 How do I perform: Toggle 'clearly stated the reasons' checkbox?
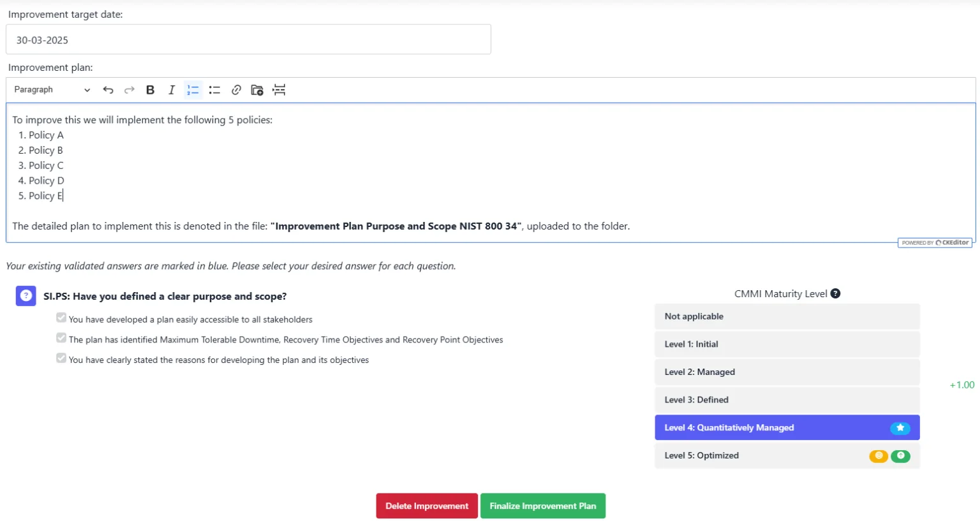click(x=61, y=358)
